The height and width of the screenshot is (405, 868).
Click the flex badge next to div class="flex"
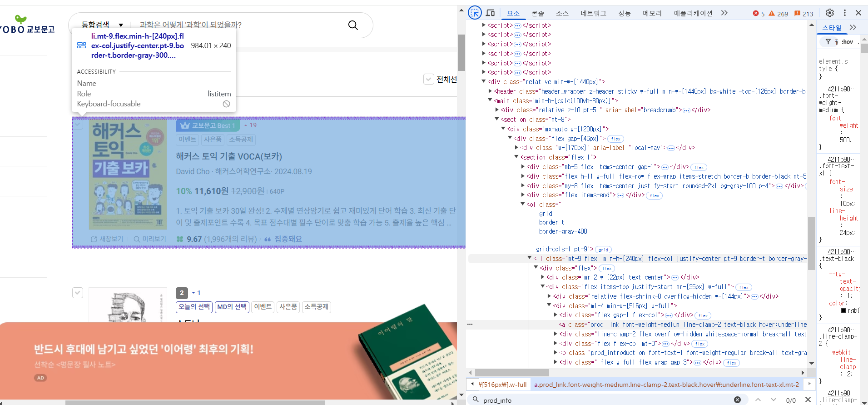pos(607,269)
